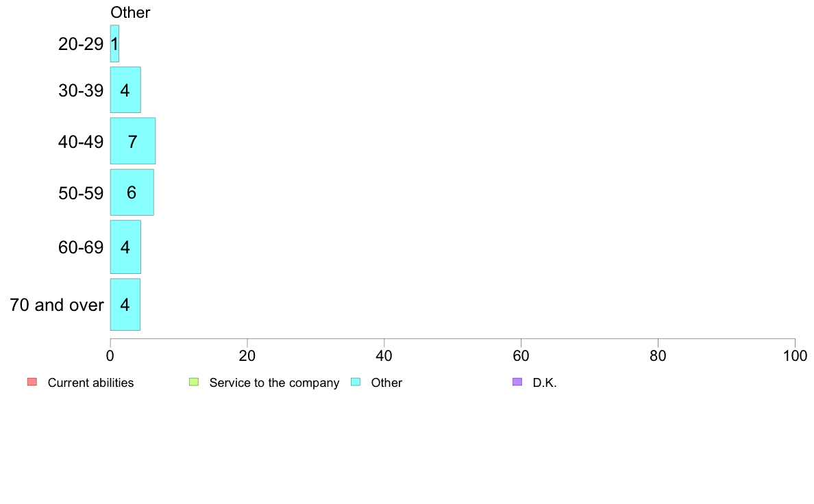Click the 0 tick on the x-axis
Image resolution: width=814 pixels, height=504 pixels.
click(110, 355)
